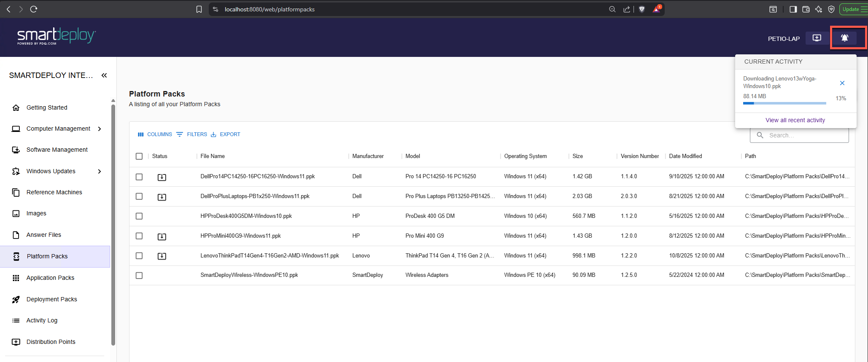Cancel the Lenovo13wYoga download
Viewport: 868px width, 362px height.
[x=842, y=83]
